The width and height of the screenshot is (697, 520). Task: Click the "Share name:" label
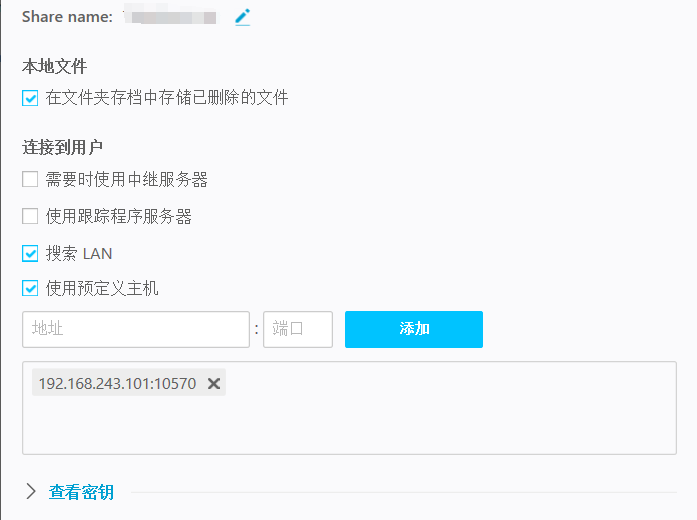click(x=67, y=17)
